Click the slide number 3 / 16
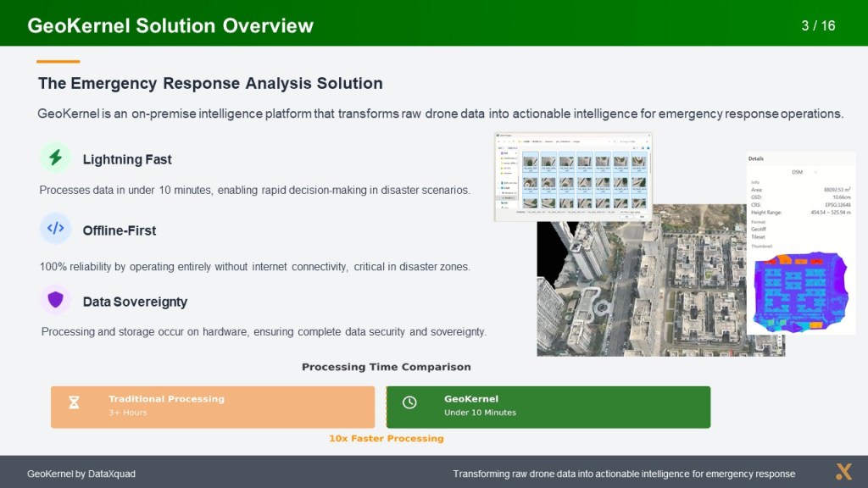This screenshot has height=488, width=868. [x=818, y=25]
